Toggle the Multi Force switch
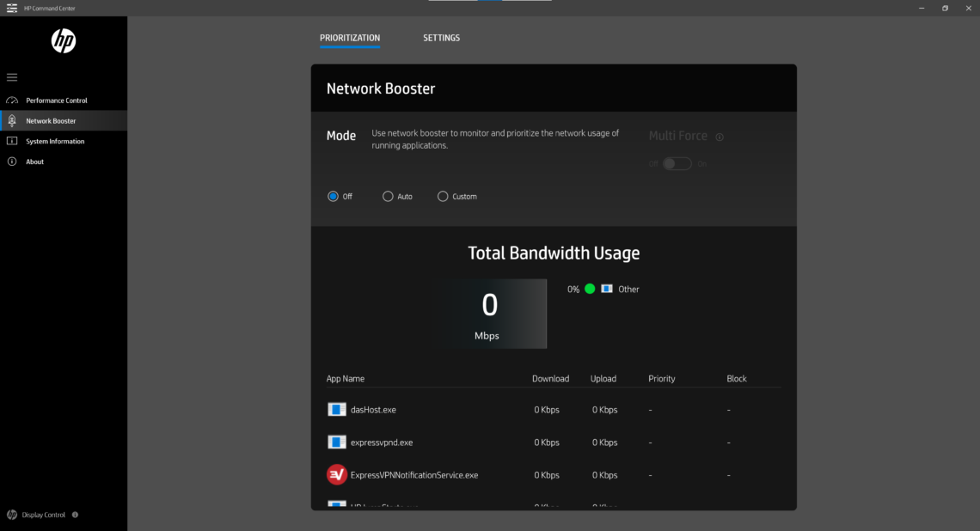 (x=677, y=164)
